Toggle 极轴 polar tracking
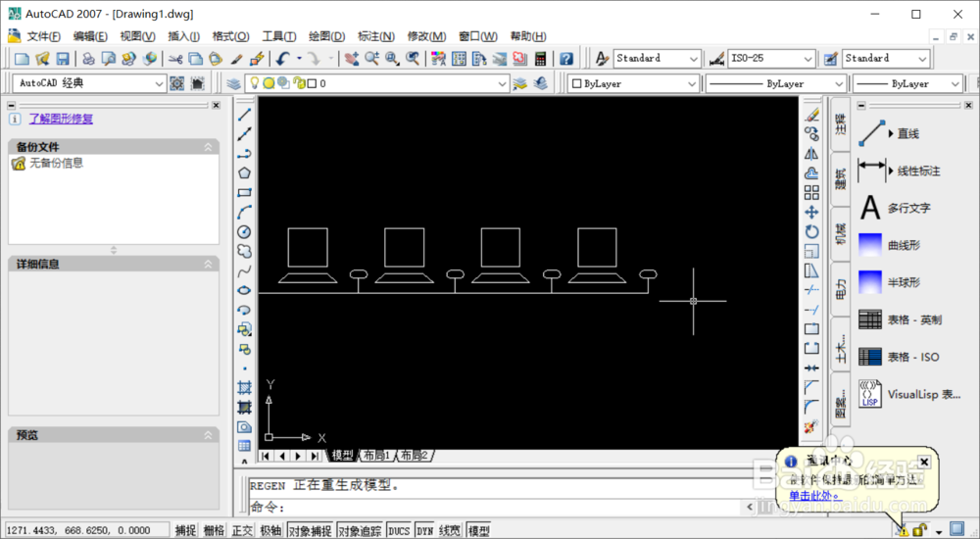980x539 pixels. pos(270,531)
